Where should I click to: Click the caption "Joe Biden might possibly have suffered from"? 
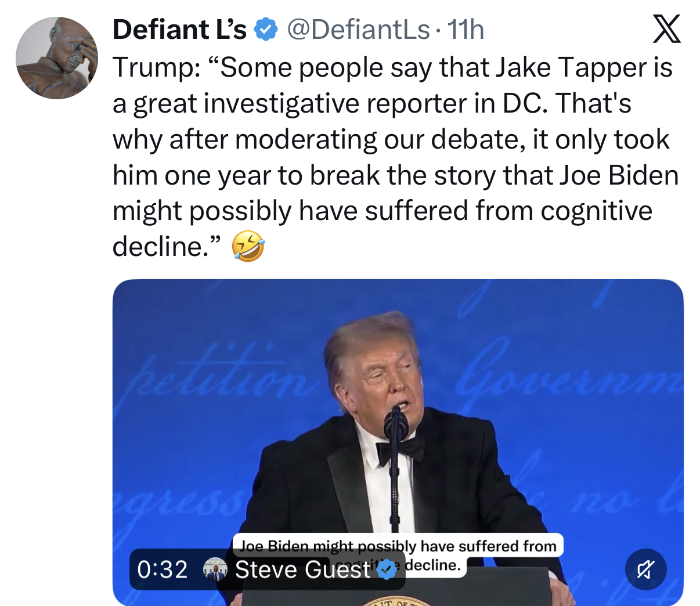[398, 546]
